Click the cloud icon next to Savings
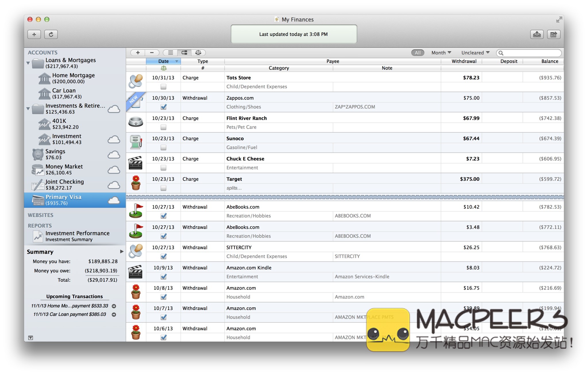Screen dimensions: 588x375 [114, 155]
